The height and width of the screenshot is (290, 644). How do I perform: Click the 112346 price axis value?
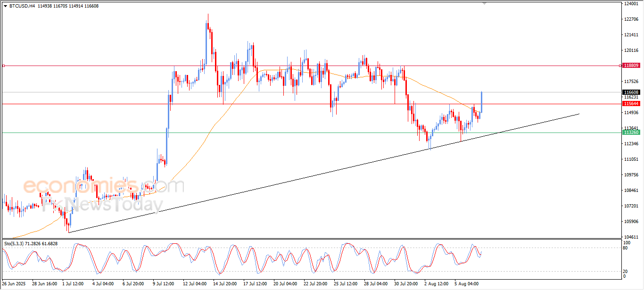tap(631, 144)
